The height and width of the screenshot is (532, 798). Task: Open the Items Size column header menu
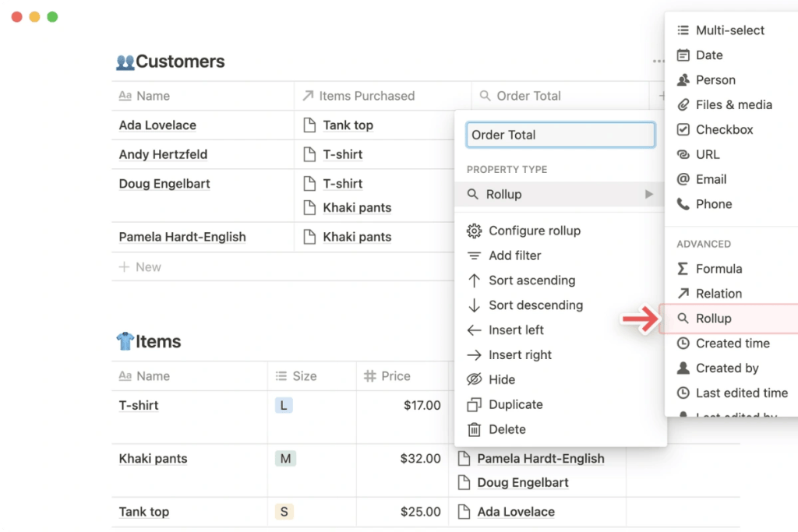312,376
